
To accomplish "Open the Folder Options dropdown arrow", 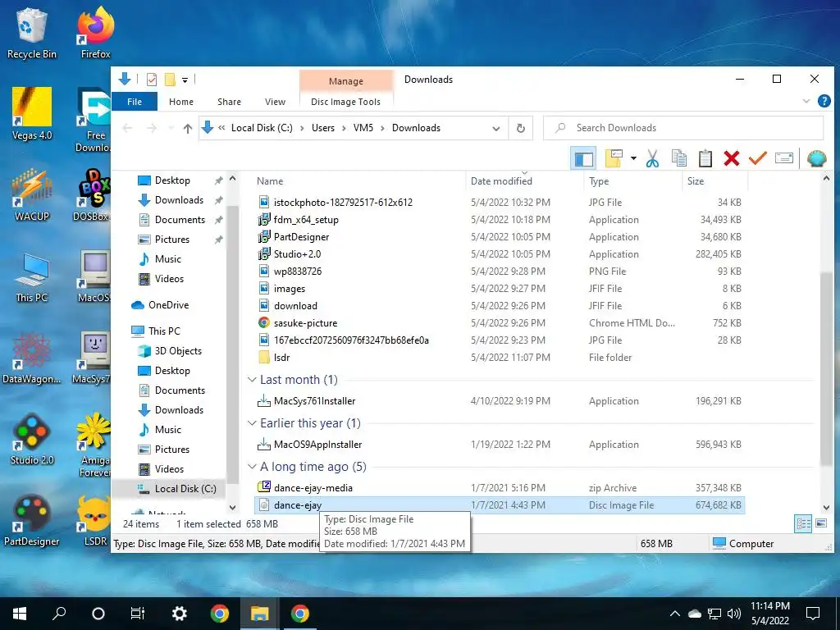I will [633, 158].
